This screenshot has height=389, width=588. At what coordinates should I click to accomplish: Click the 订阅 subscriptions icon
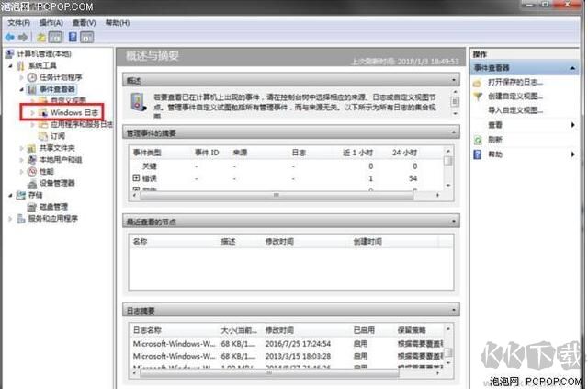pos(43,136)
